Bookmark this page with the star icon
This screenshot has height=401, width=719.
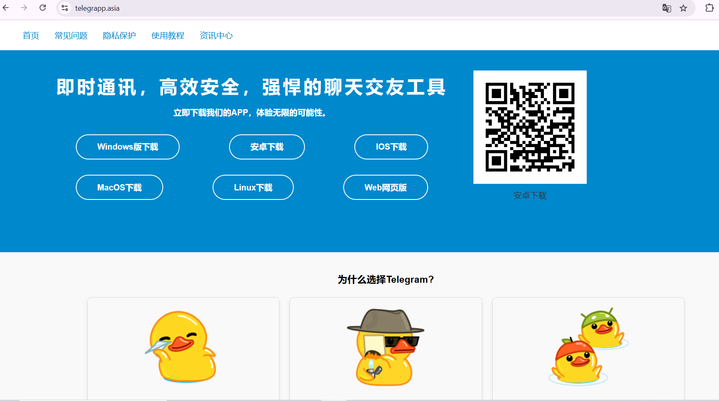tap(683, 8)
